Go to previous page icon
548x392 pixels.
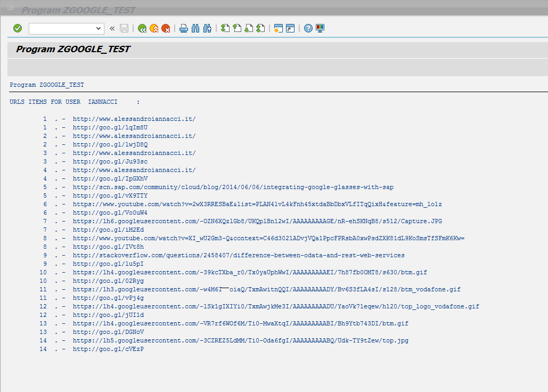pyautogui.click(x=237, y=28)
